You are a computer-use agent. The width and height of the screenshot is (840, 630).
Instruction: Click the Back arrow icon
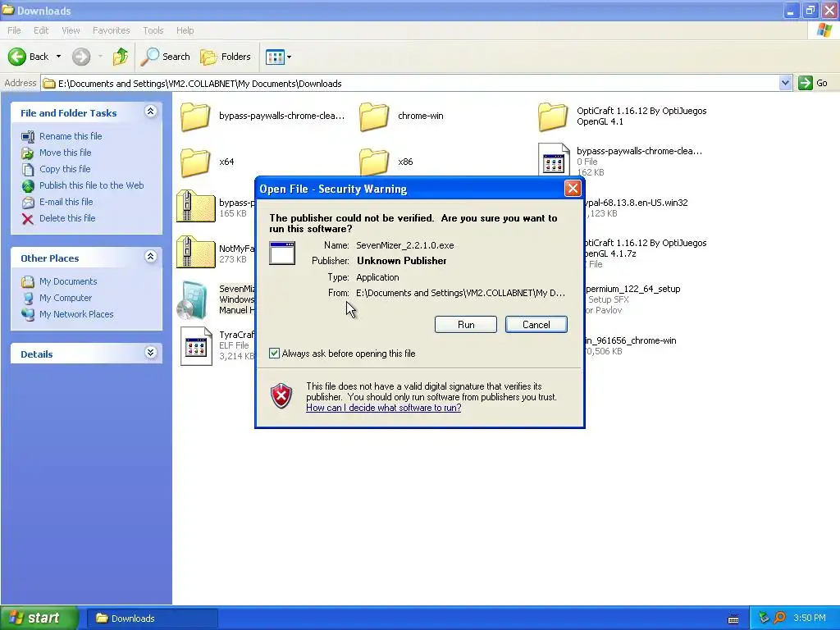(x=17, y=57)
